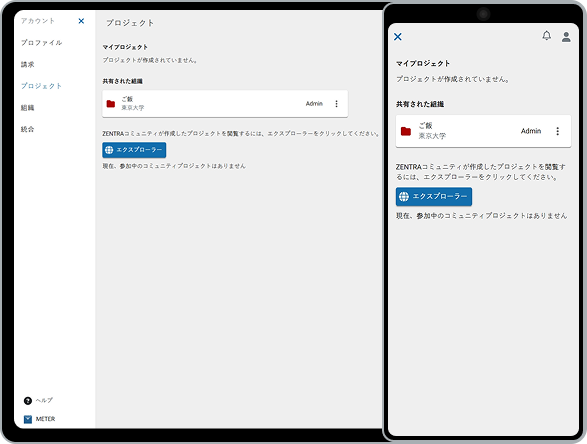Click the globe icon on tablet エクスプローラー button
The image size is (587, 444).
point(109,150)
